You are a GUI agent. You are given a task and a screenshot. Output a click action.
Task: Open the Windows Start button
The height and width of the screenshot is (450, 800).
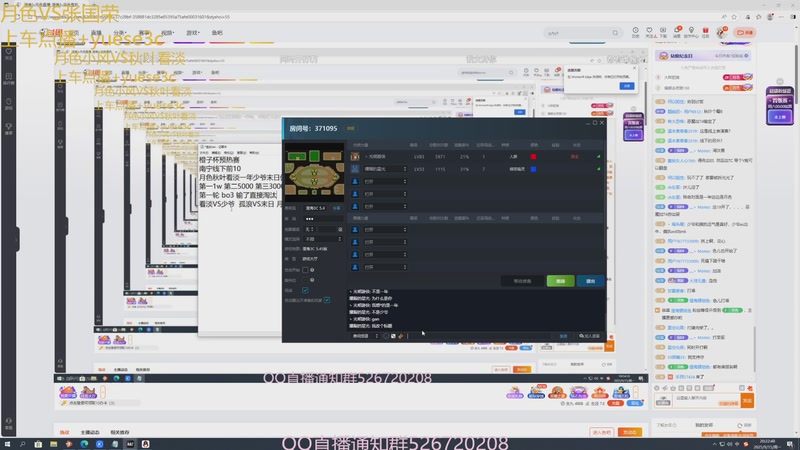point(8,444)
